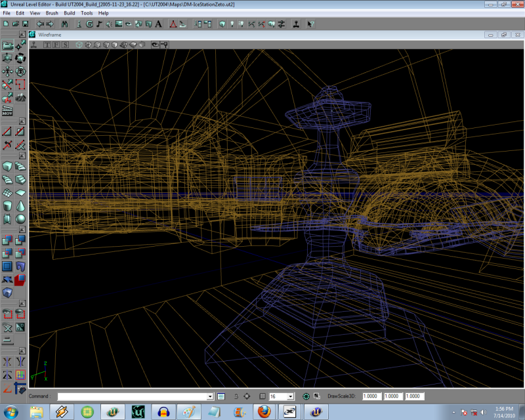Click the Open map folder icon
The width and height of the screenshot is (525, 420).
coord(15,24)
